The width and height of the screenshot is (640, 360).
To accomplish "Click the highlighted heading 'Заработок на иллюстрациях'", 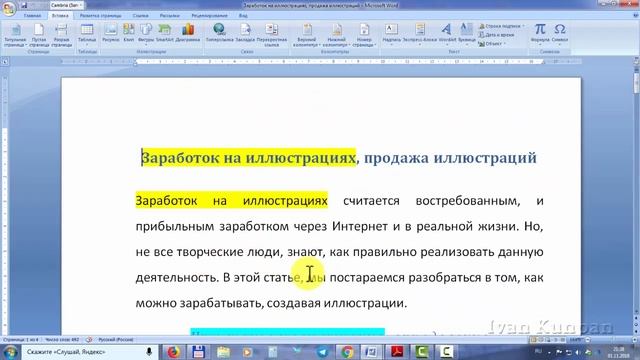I will (248, 158).
